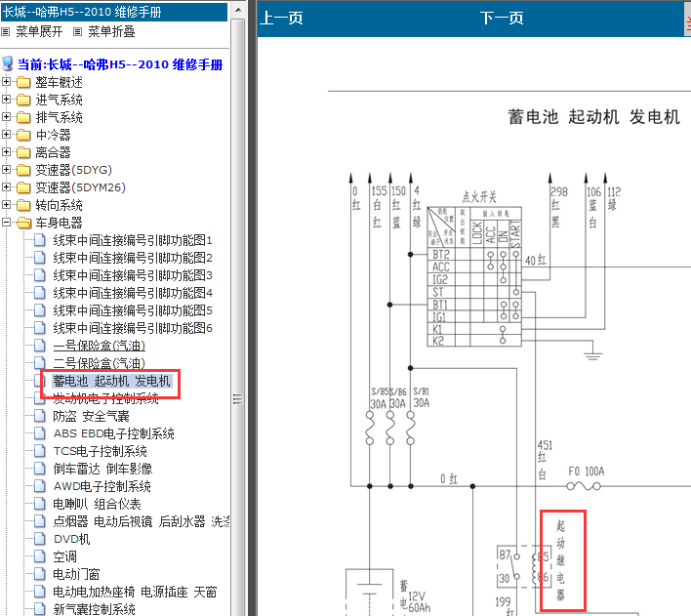Open 新气囊控制系统 page
This screenshot has width=691, height=616.
click(x=94, y=609)
